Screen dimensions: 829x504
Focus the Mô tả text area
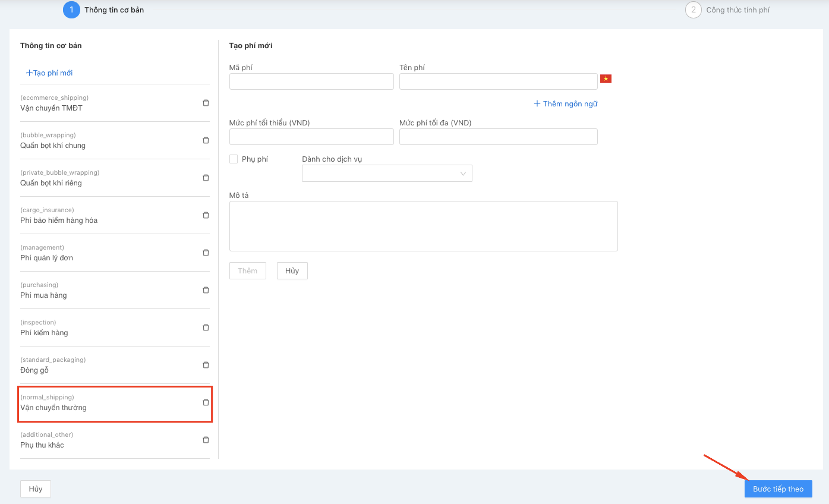click(423, 226)
